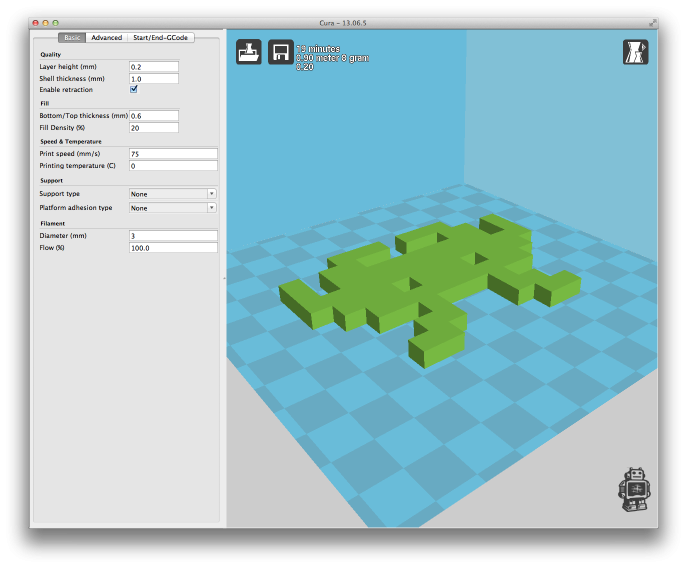Click the 'Speed & Temperature' section heading
Image resolution: width=687 pixels, height=568 pixels.
pos(71,142)
